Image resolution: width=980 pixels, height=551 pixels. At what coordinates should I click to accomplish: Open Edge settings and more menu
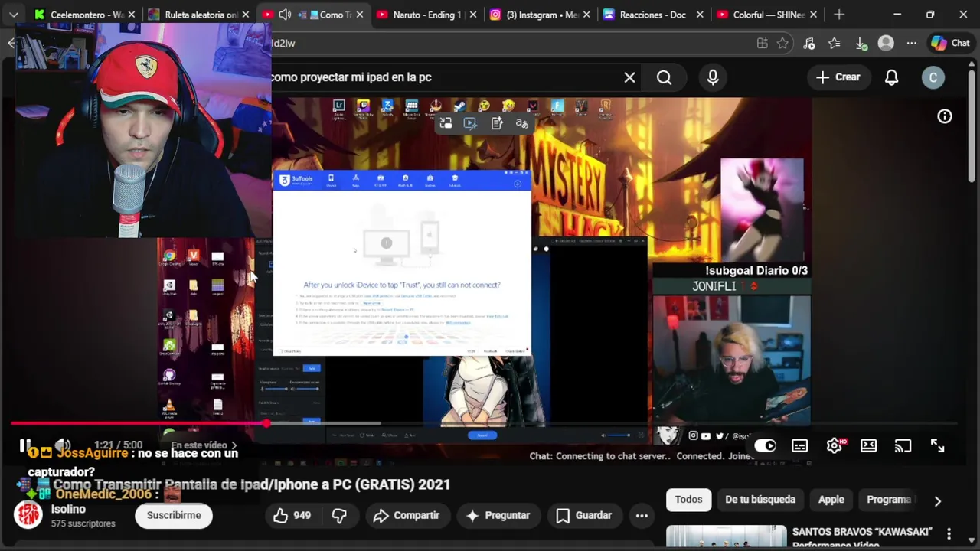coord(911,44)
